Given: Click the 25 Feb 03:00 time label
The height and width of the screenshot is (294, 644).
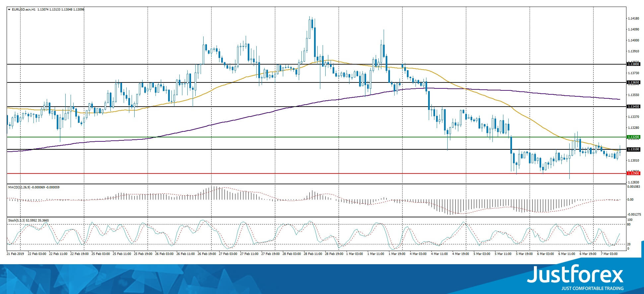Looking at the screenshot, I should click(x=101, y=254).
